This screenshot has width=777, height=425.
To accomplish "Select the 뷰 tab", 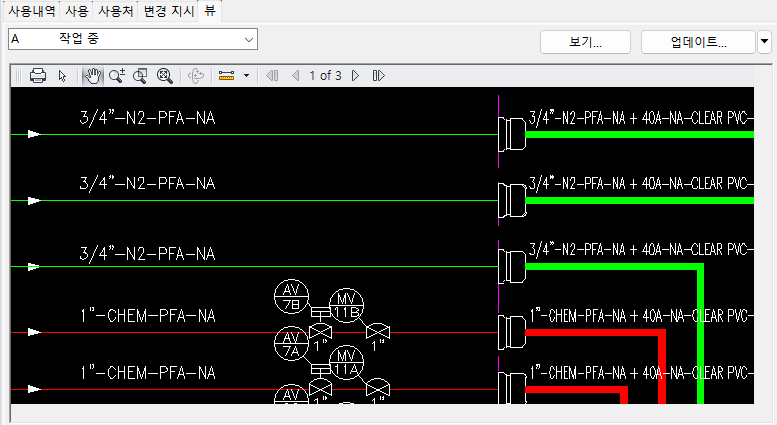I will pyautogui.click(x=210, y=11).
